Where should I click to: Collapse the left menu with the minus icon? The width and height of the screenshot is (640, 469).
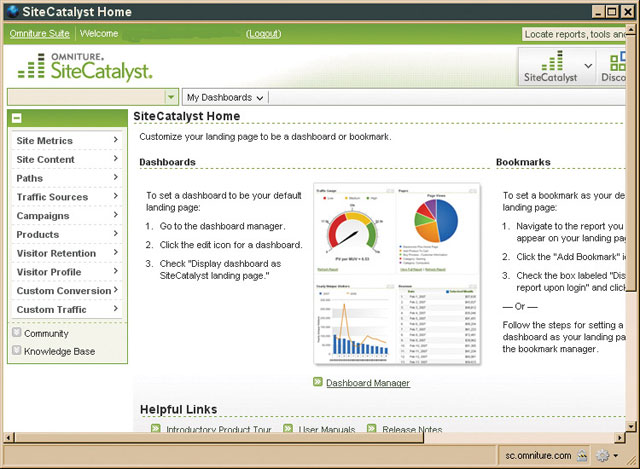click(17, 118)
